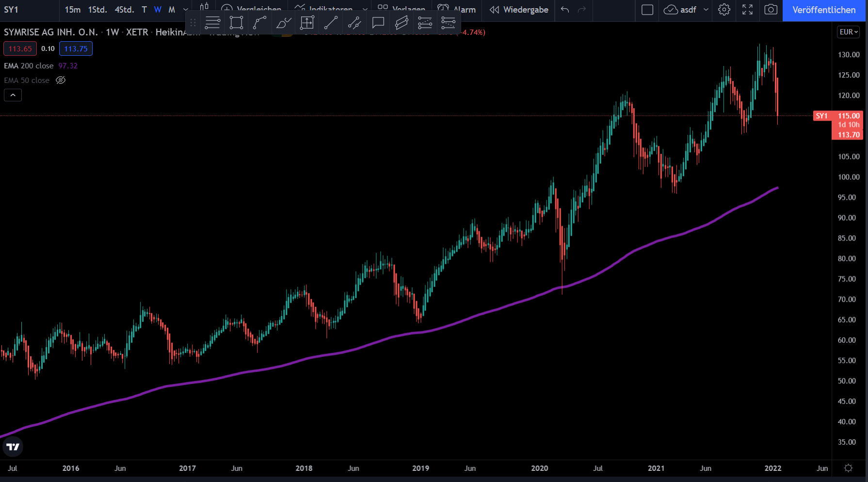Select the measure/crosshair box tool
The height and width of the screenshot is (482, 868).
click(x=307, y=22)
